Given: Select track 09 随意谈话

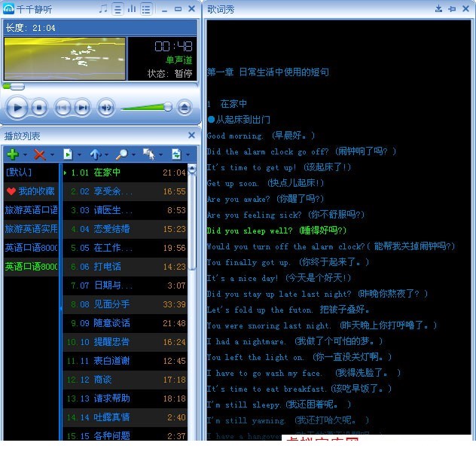Looking at the screenshot, I should tap(125, 323).
